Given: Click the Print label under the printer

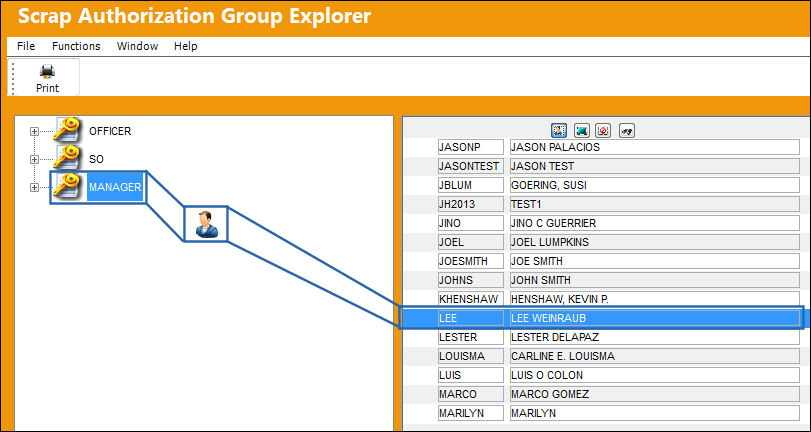Looking at the screenshot, I should [x=47, y=88].
